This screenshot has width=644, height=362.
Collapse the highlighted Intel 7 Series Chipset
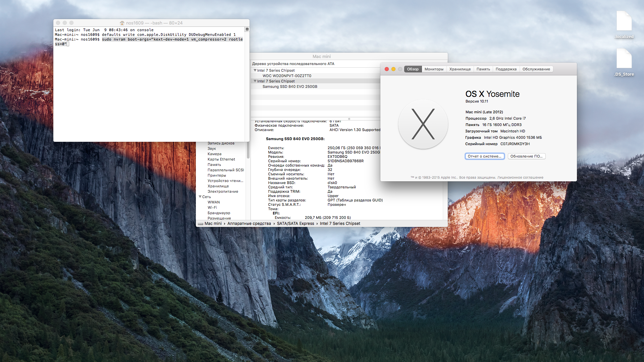coord(255,81)
